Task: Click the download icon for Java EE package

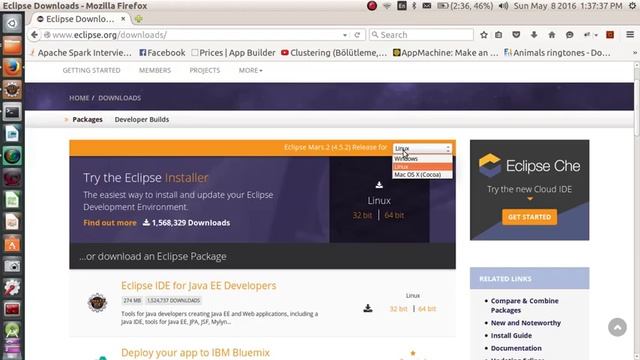Action: (x=368, y=308)
